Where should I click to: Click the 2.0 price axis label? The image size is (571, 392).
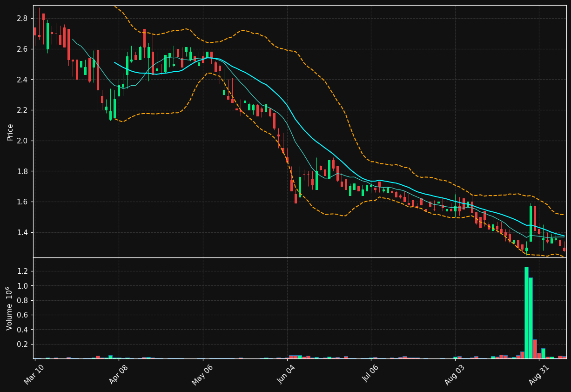22,141
